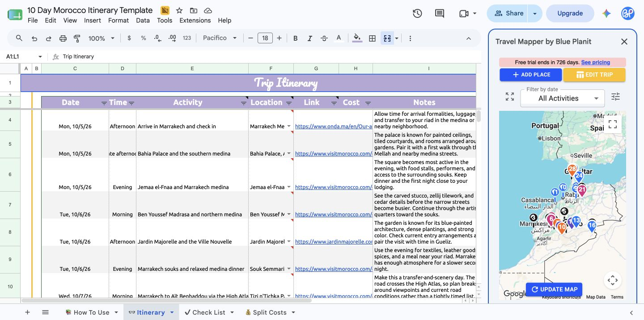Print the spreadsheet
The height and width of the screenshot is (320, 644).
coord(63,38)
